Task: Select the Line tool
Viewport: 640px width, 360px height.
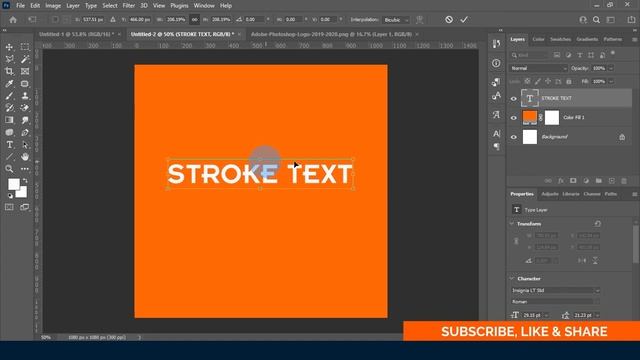Action: coord(9,157)
